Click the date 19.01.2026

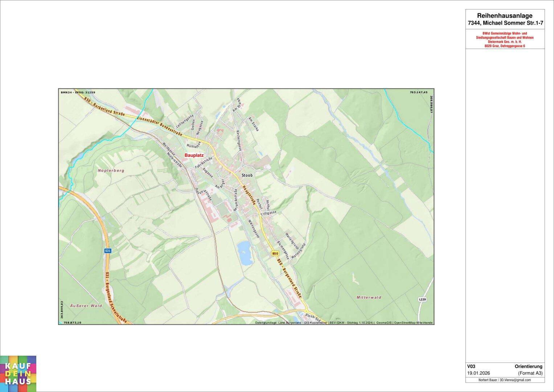tap(479, 373)
